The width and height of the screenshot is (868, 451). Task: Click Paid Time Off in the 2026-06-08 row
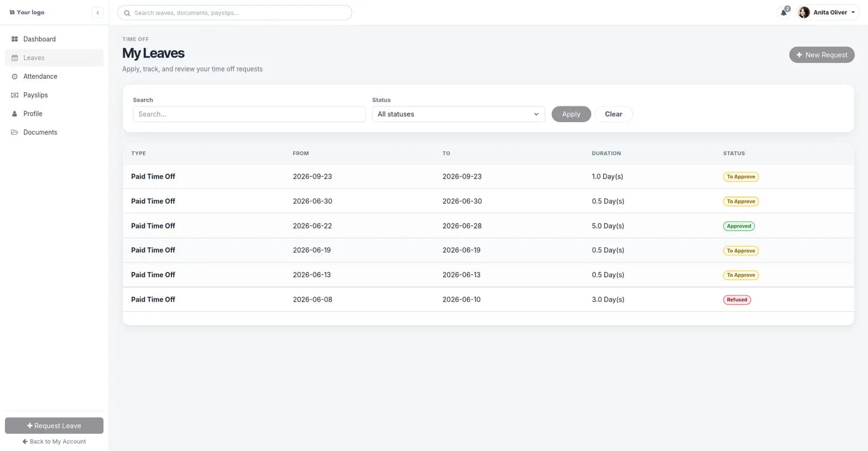coord(153,300)
